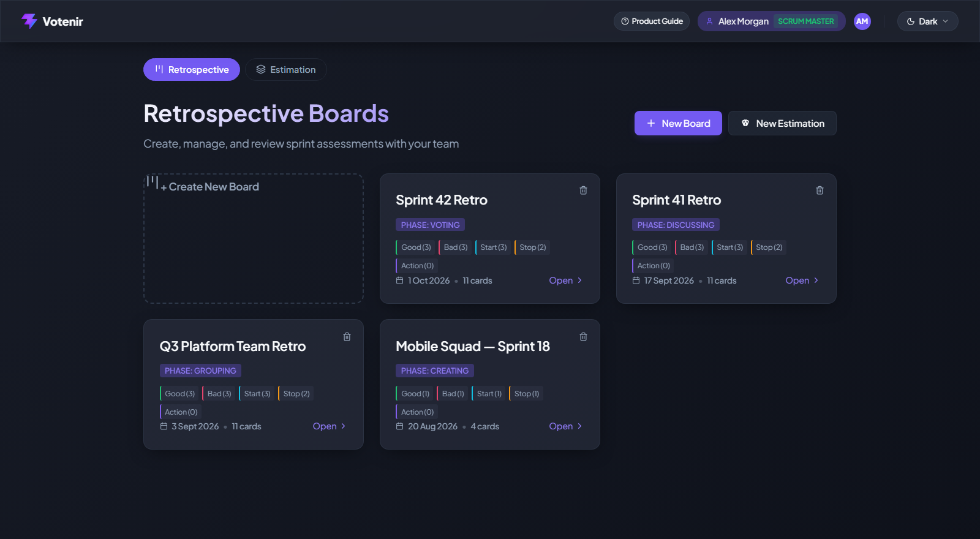Open the Alex Morgan profile menu
The image size is (980, 539).
pyautogui.click(x=772, y=21)
